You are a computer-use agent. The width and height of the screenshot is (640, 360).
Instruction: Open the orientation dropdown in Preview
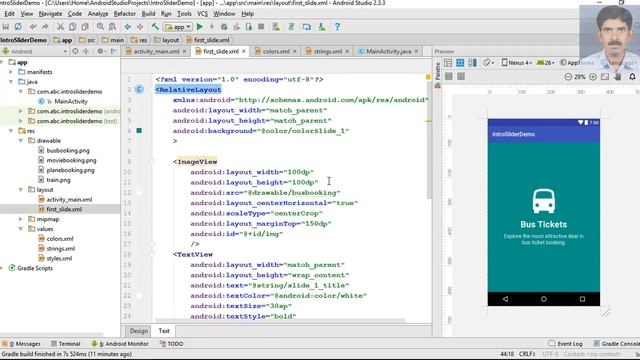click(489, 63)
